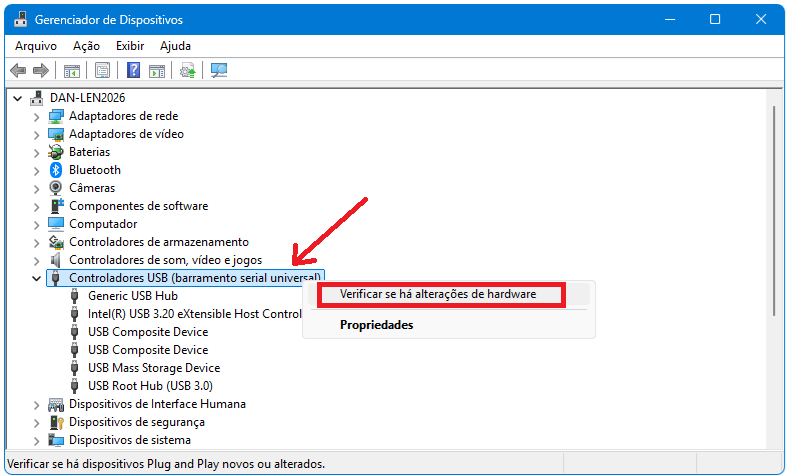The image size is (786, 475).
Task: Click the Câmeras webcam icon
Action: (x=56, y=188)
